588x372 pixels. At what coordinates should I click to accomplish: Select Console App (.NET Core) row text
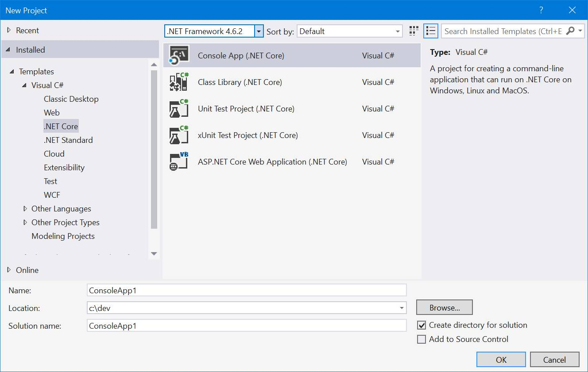click(x=241, y=56)
